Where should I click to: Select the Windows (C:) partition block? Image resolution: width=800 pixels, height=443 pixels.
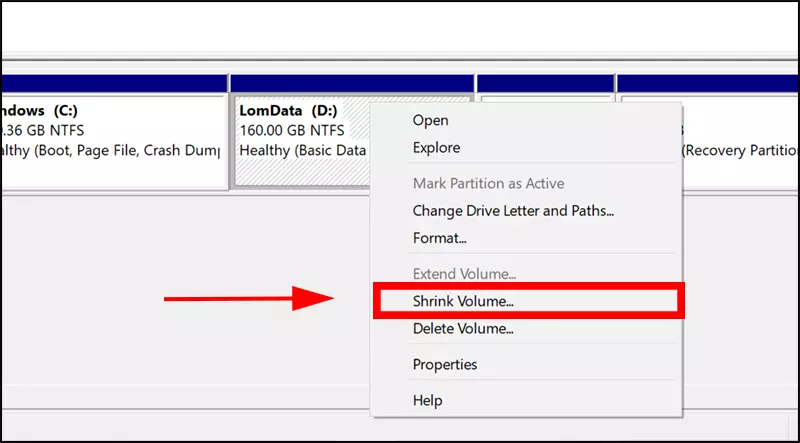(114, 142)
